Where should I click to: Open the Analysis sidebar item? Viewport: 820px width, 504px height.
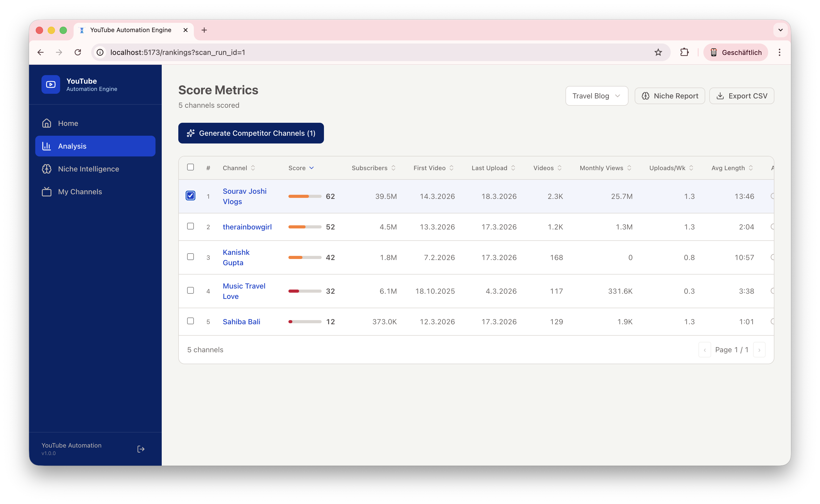95,146
